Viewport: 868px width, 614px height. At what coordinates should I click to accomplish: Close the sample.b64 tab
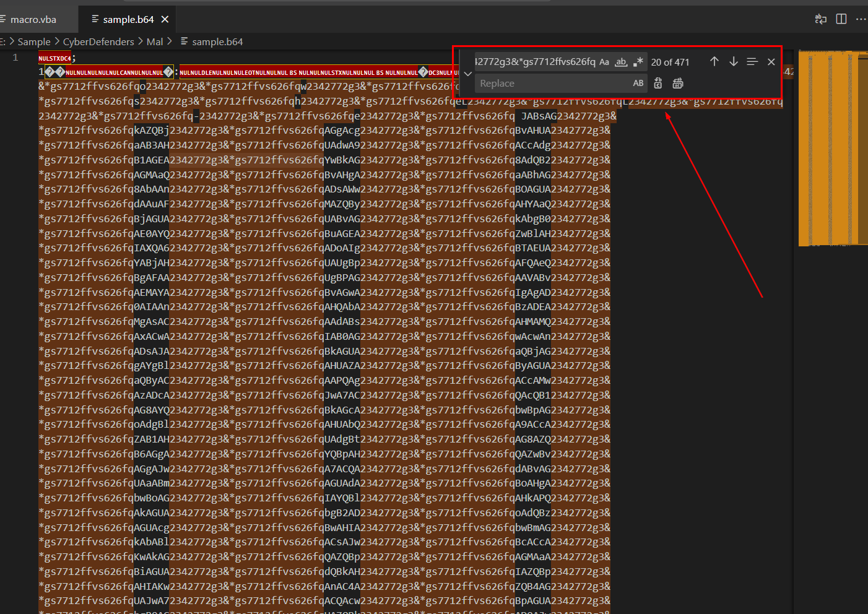coord(165,19)
